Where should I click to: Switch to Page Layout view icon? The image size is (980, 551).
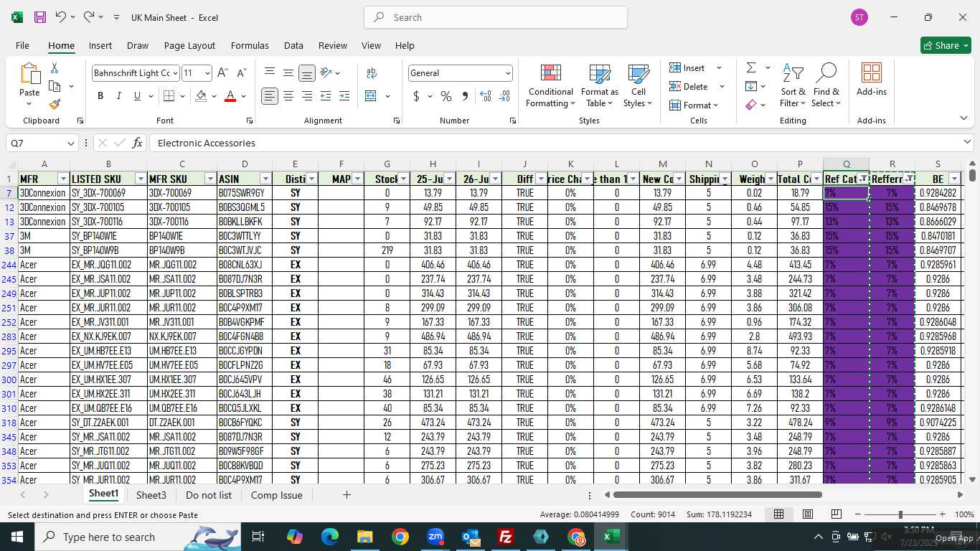[808, 514]
